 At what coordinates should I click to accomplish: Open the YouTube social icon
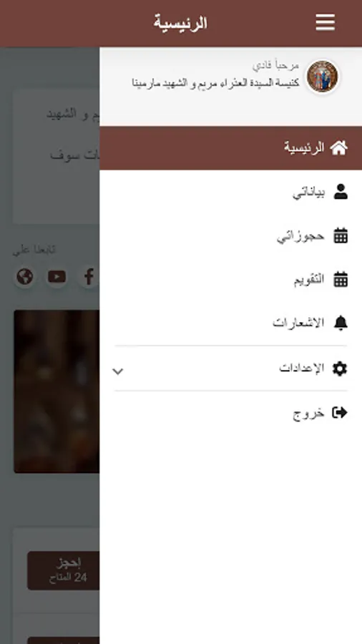[x=57, y=277]
